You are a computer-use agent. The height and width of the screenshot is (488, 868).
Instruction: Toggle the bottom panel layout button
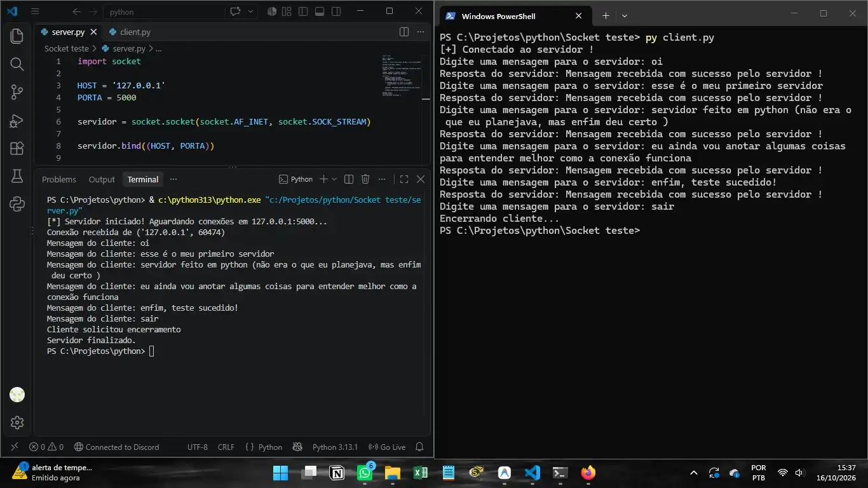pyautogui.click(x=319, y=11)
